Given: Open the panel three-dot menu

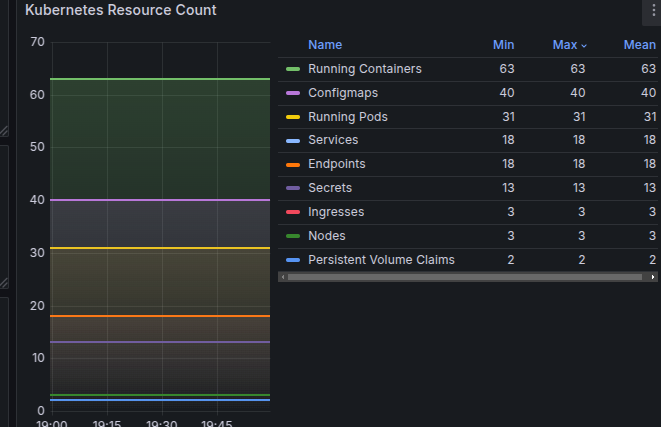Looking at the screenshot, I should (653, 11).
